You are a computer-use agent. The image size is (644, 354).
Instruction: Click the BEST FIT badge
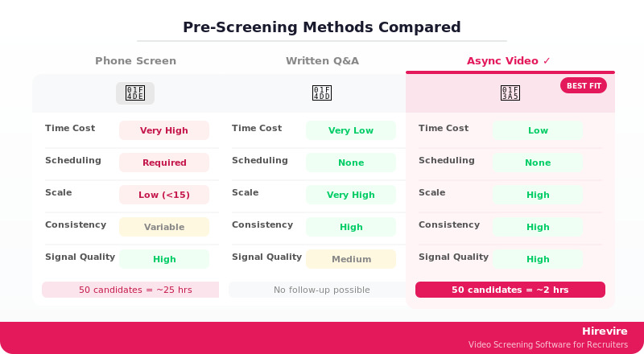pyautogui.click(x=584, y=86)
